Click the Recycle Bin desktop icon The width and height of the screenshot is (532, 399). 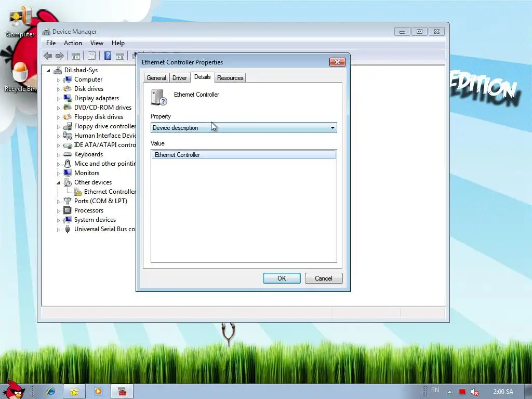20,77
